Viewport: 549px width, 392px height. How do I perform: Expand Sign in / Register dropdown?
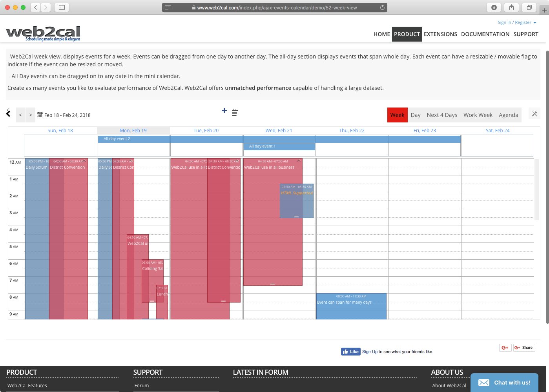[517, 22]
